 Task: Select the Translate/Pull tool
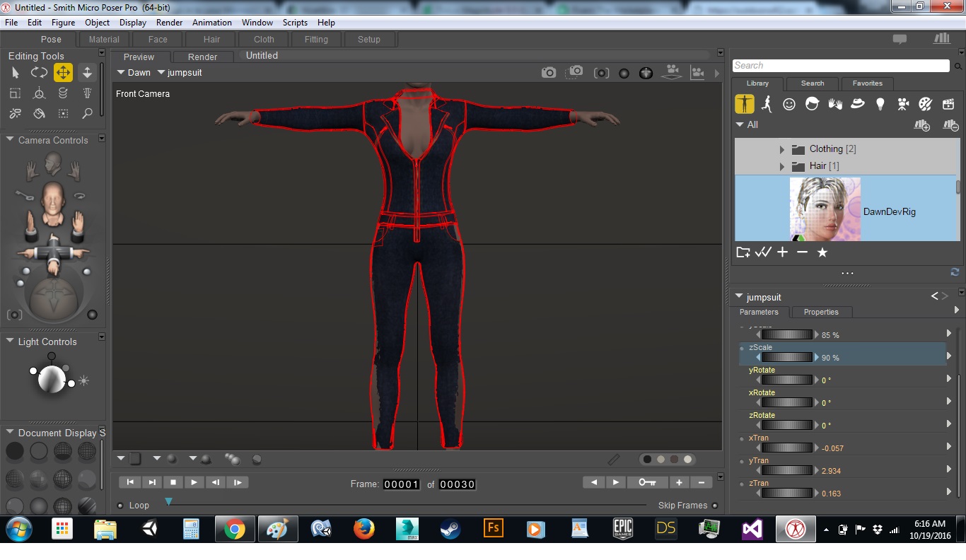pyautogui.click(x=63, y=73)
